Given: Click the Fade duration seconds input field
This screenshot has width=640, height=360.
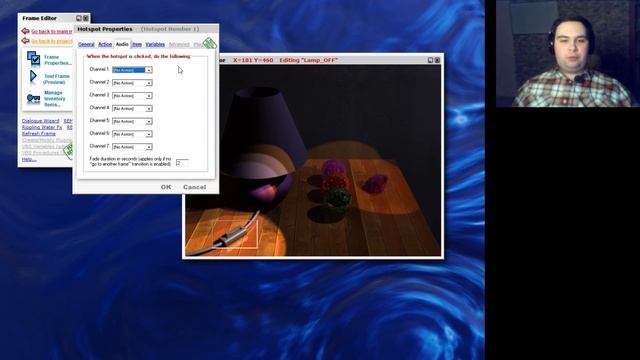Looking at the screenshot, I should click(x=182, y=163).
